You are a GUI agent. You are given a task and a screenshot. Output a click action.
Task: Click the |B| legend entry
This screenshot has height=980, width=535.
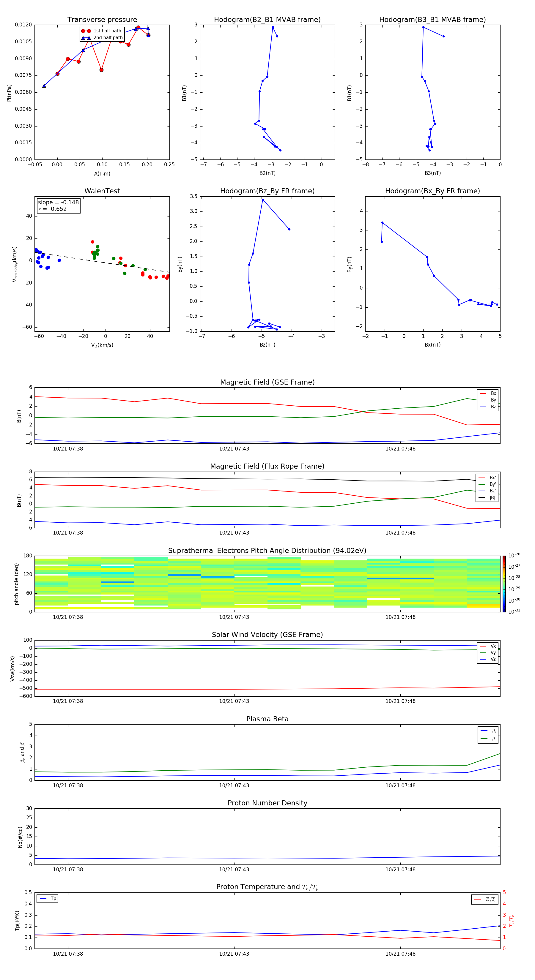[487, 498]
